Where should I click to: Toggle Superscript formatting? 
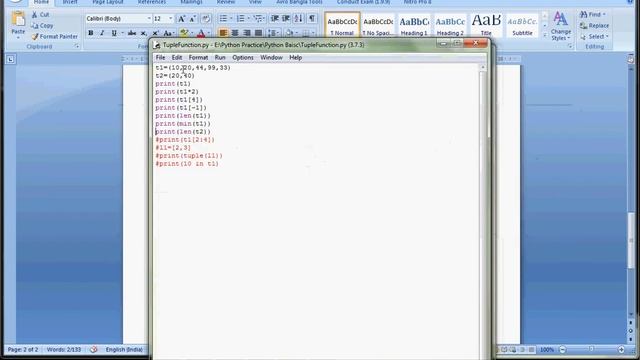coord(155,33)
